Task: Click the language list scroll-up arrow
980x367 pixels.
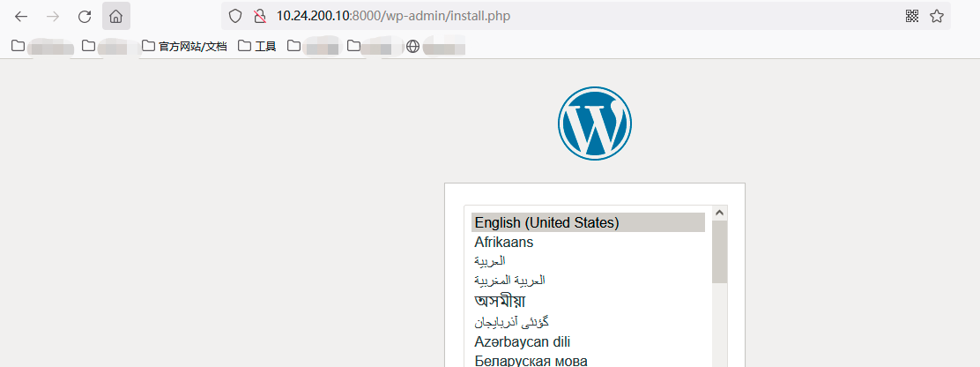Action: click(x=719, y=213)
